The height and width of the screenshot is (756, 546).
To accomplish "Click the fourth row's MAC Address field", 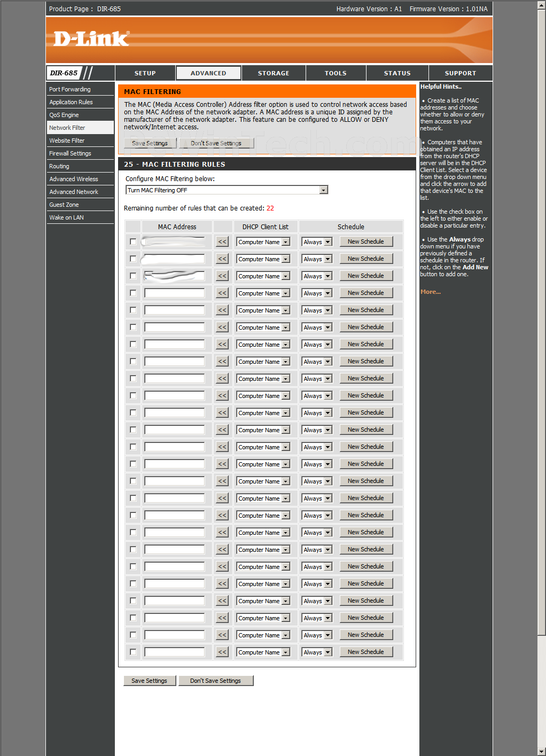I will click(175, 293).
